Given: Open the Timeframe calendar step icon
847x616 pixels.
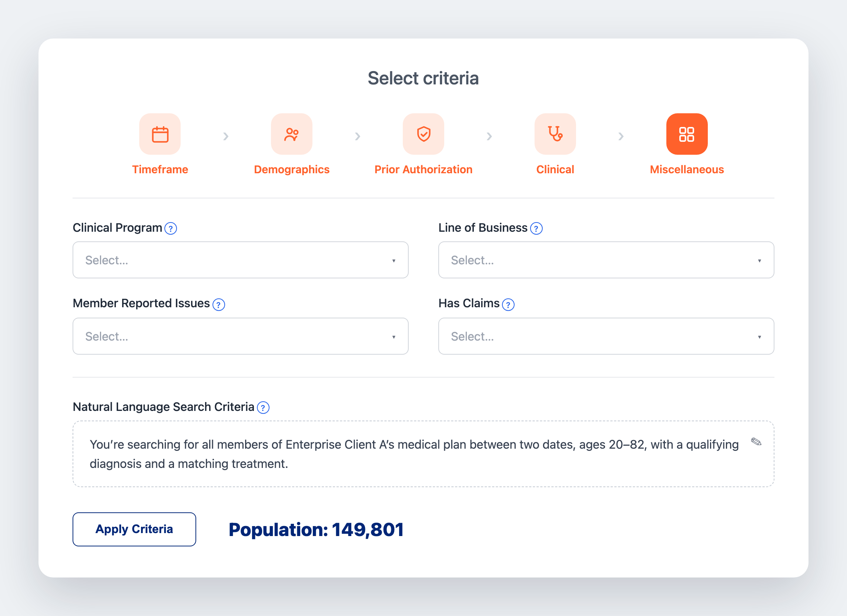Looking at the screenshot, I should [x=160, y=134].
